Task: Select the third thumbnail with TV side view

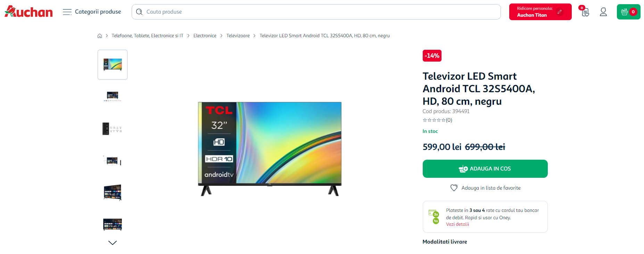Action: (x=113, y=129)
